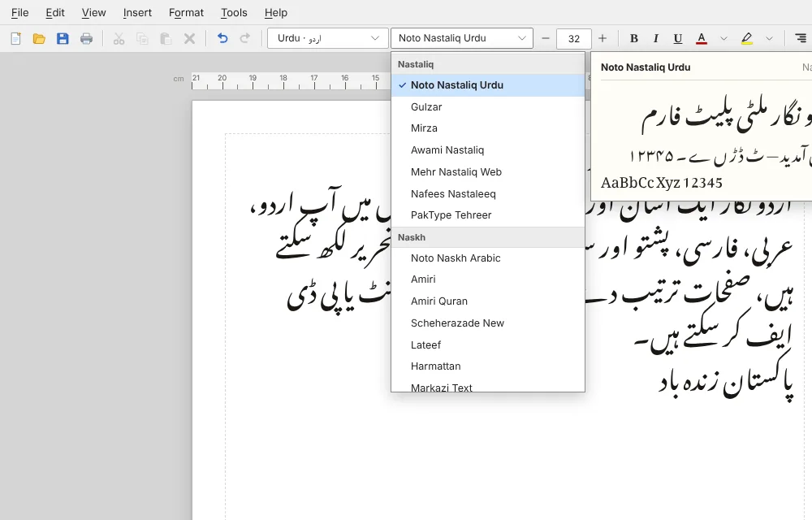Apply the yellow highlight color
Viewport: 812px width, 520px height.
747,38
